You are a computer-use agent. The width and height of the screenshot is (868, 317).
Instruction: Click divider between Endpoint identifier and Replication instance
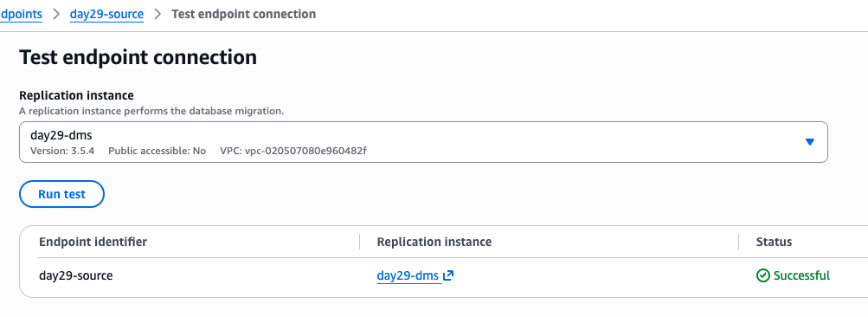tap(359, 242)
